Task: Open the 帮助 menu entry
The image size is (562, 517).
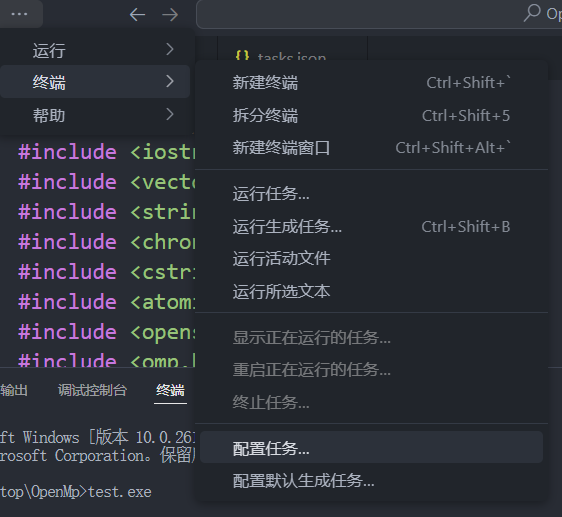Action: [x=95, y=115]
